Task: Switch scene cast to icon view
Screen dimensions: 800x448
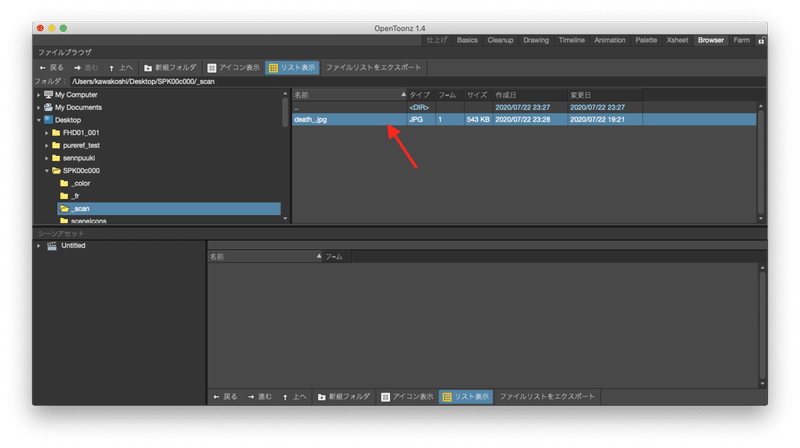Action: (407, 396)
